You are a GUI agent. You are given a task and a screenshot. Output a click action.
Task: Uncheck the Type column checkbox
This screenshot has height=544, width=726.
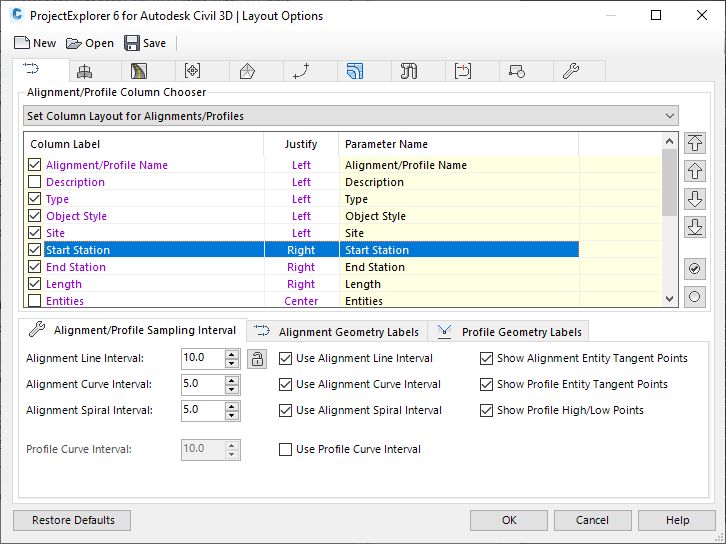click(35, 199)
